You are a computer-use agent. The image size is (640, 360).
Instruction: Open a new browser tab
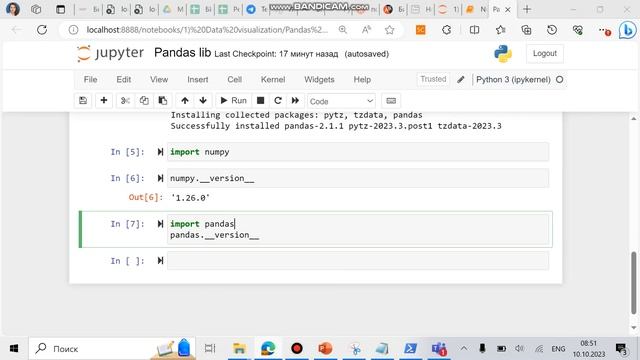527,9
